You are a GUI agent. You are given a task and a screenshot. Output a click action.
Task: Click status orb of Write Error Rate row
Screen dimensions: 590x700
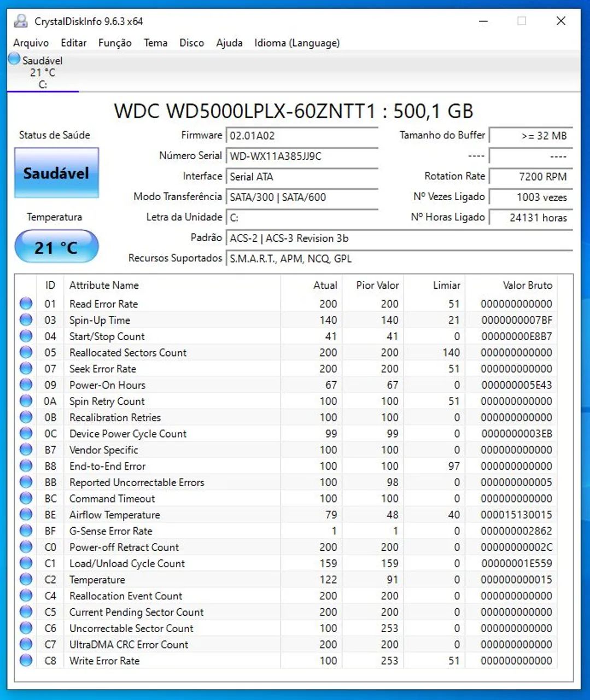pyautogui.click(x=26, y=661)
